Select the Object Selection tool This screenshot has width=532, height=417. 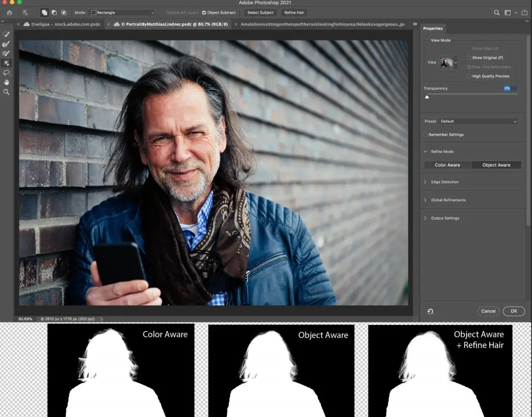(x=6, y=62)
